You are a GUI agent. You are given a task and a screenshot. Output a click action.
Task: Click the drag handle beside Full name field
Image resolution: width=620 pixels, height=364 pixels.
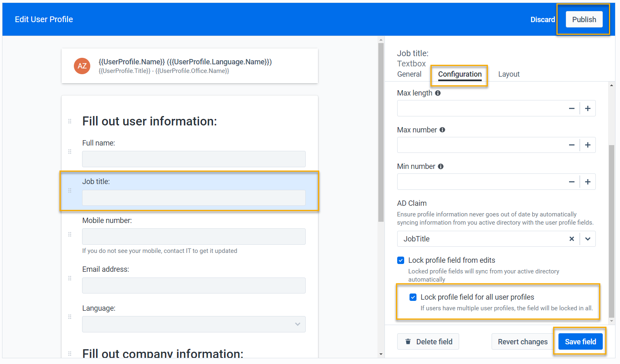pyautogui.click(x=70, y=152)
